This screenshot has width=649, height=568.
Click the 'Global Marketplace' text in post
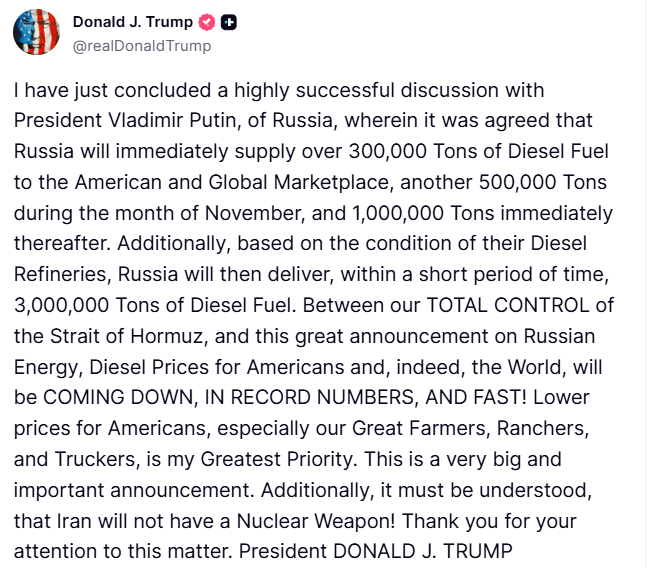tap(300, 182)
